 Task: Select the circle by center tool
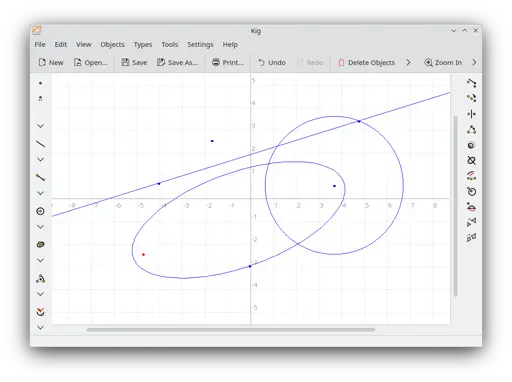[x=40, y=211]
